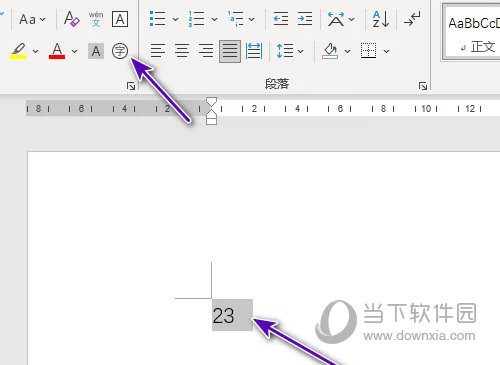Click the left indent marker on ruler
The image size is (500, 365).
coord(212,121)
